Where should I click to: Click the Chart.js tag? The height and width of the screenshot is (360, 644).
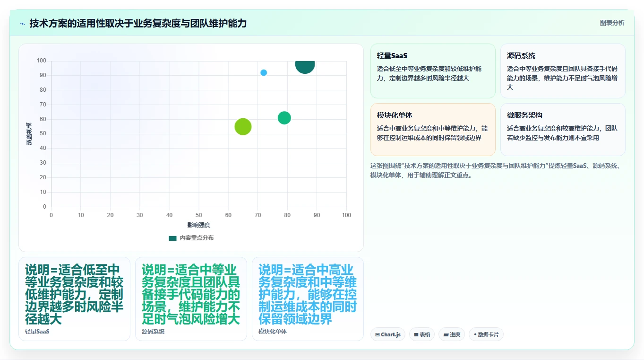(387, 334)
